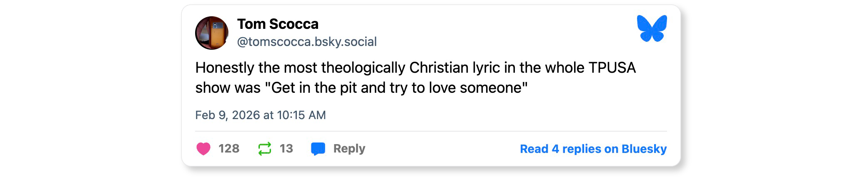
Task: Click the word TPUSA in the post
Action: (x=612, y=68)
